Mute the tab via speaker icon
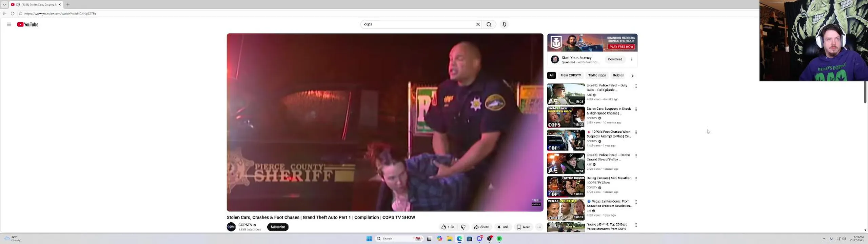 coord(18,4)
